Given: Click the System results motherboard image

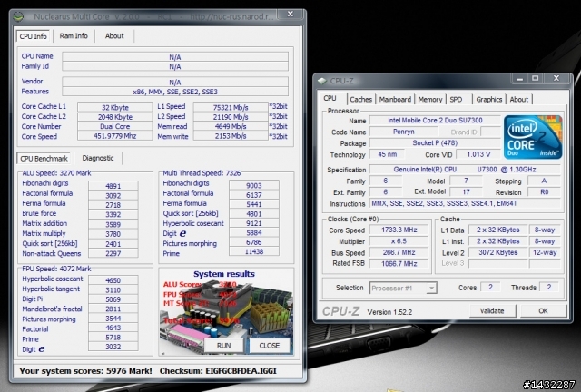Looking at the screenshot, I should (226, 311).
